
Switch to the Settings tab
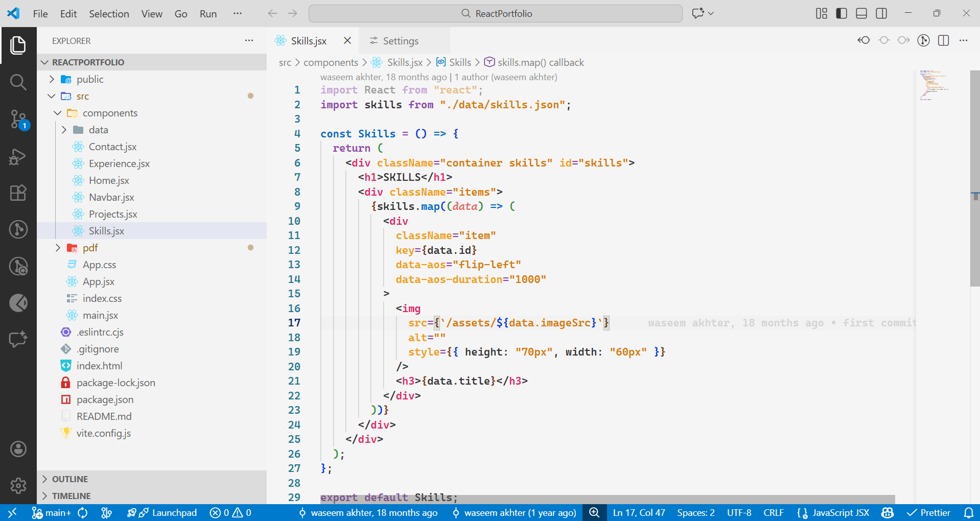[401, 40]
